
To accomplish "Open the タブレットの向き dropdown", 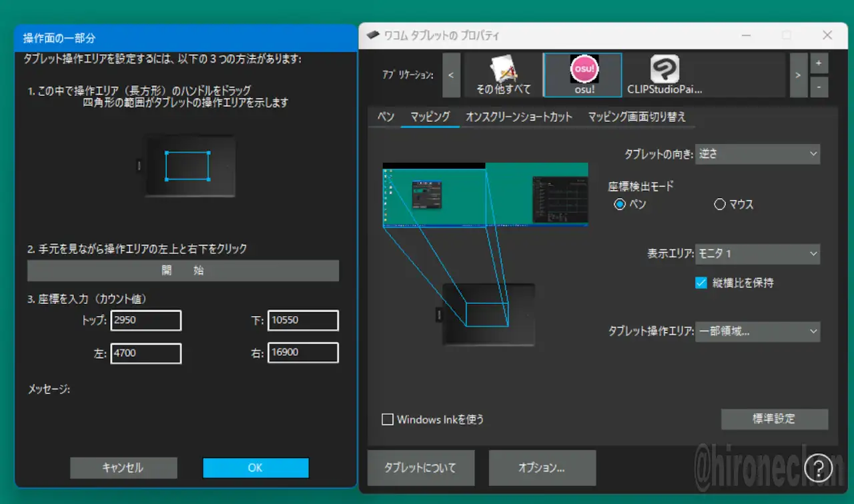I will [x=757, y=154].
